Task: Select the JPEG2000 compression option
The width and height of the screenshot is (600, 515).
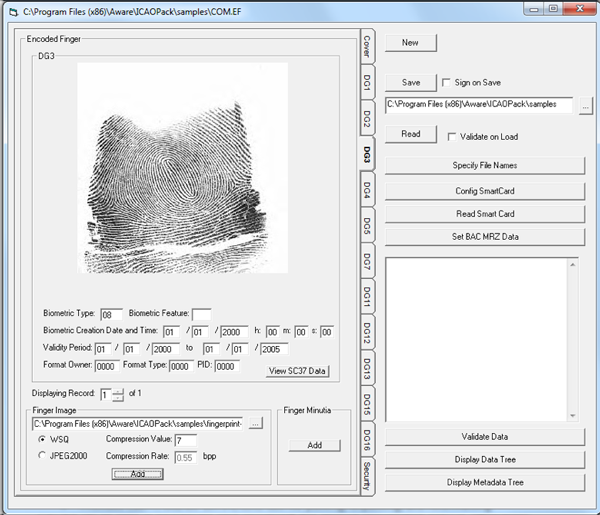Action: click(x=41, y=456)
